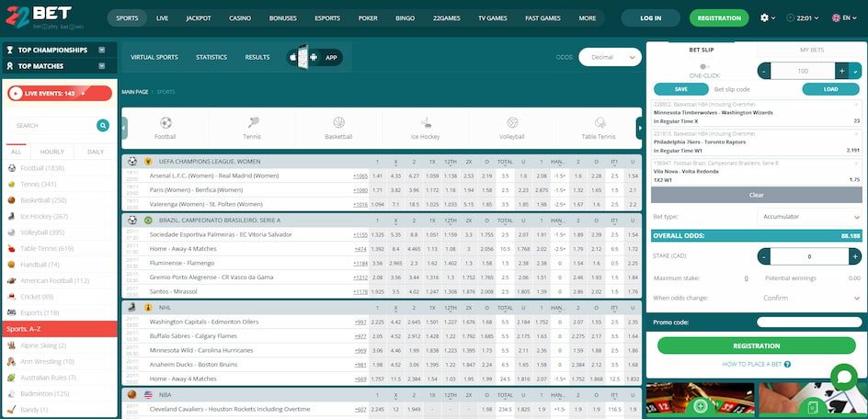Image resolution: width=868 pixels, height=419 pixels.
Task: Remove Vila Nova bet from slip
Action: (856, 164)
